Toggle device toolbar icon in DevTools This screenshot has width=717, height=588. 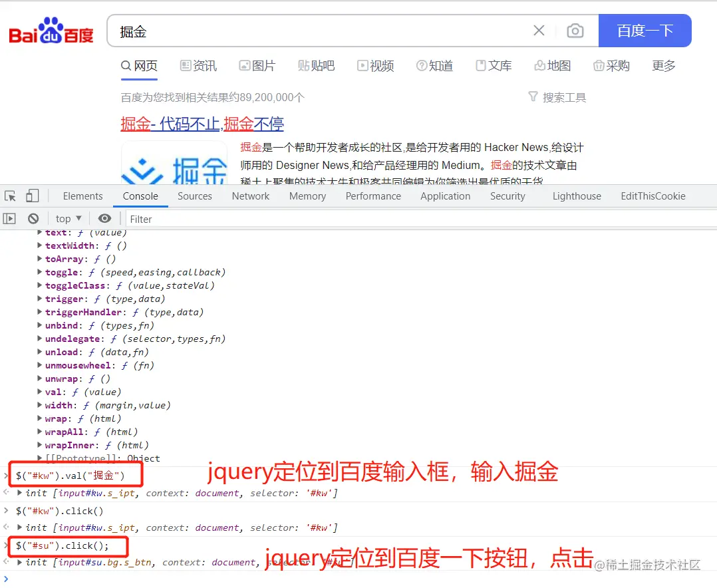coord(32,196)
